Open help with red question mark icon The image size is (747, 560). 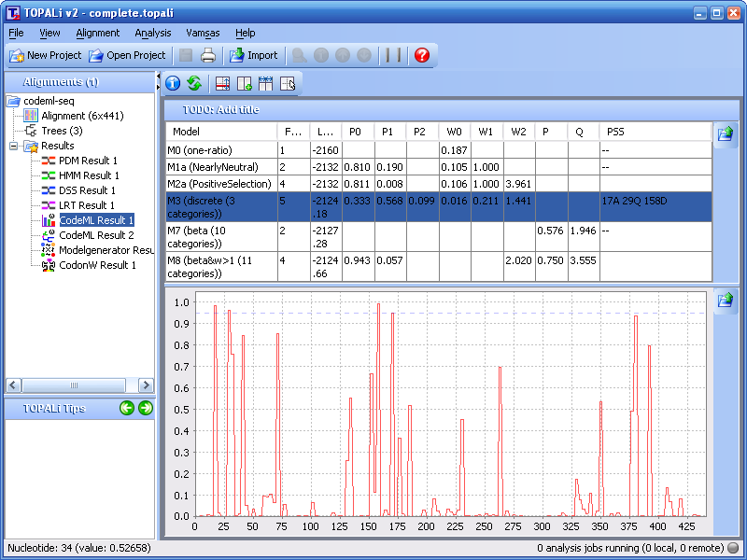tap(422, 55)
